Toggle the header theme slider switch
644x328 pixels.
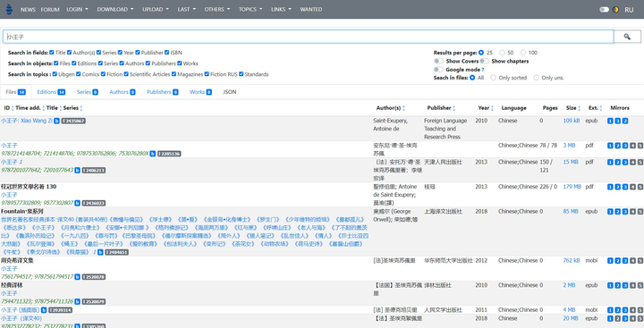coord(604,10)
